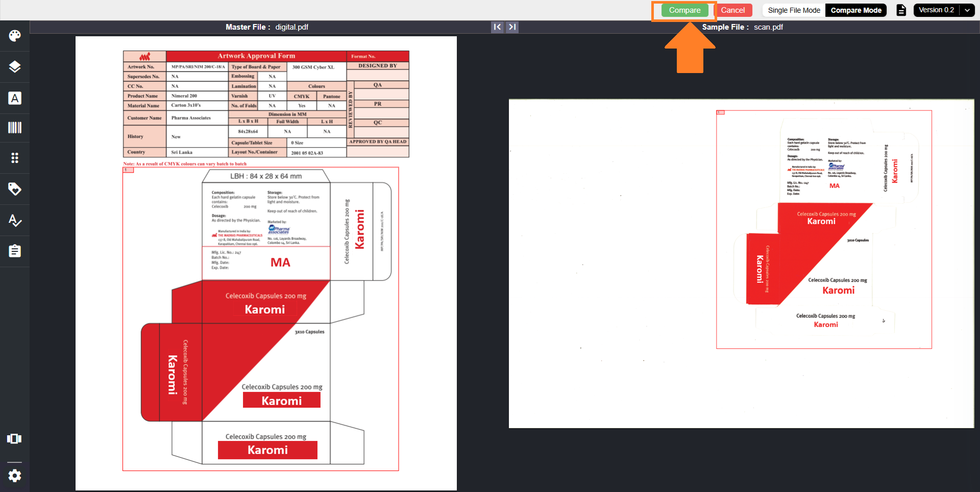Click the 'DESIGNED BY' cell in form

point(378,66)
